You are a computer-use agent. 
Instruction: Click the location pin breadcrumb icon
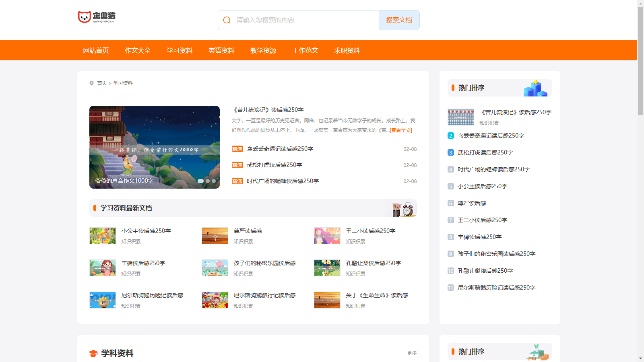point(92,83)
